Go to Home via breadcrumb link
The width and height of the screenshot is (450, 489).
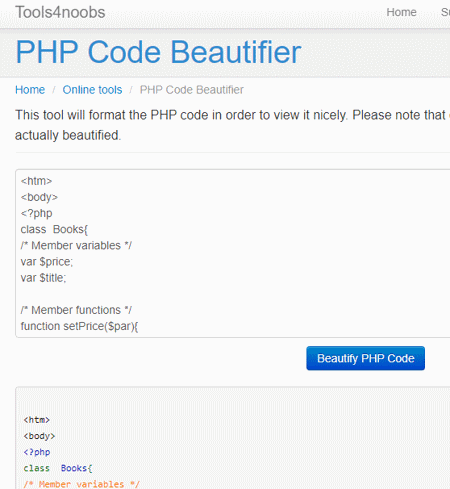click(x=30, y=90)
